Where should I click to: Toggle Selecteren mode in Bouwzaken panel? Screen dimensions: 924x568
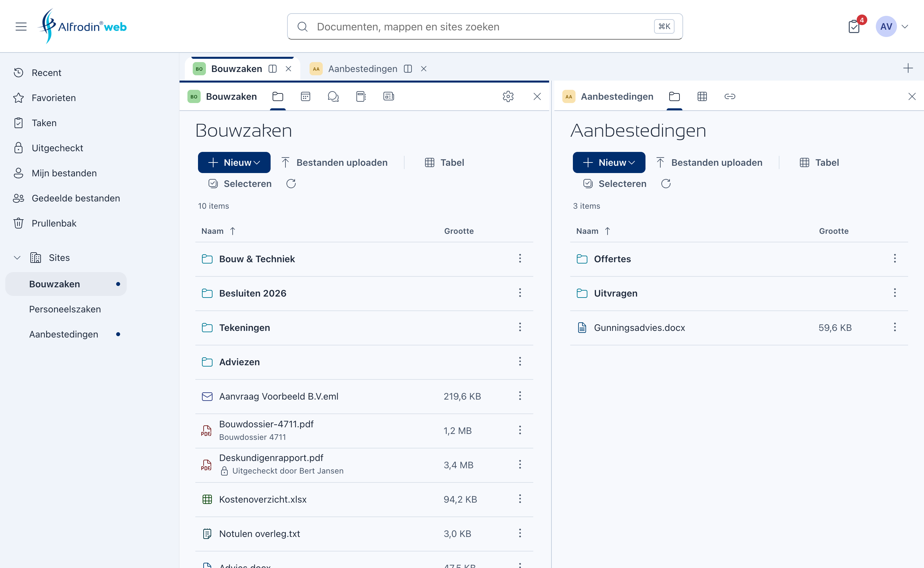tap(240, 184)
